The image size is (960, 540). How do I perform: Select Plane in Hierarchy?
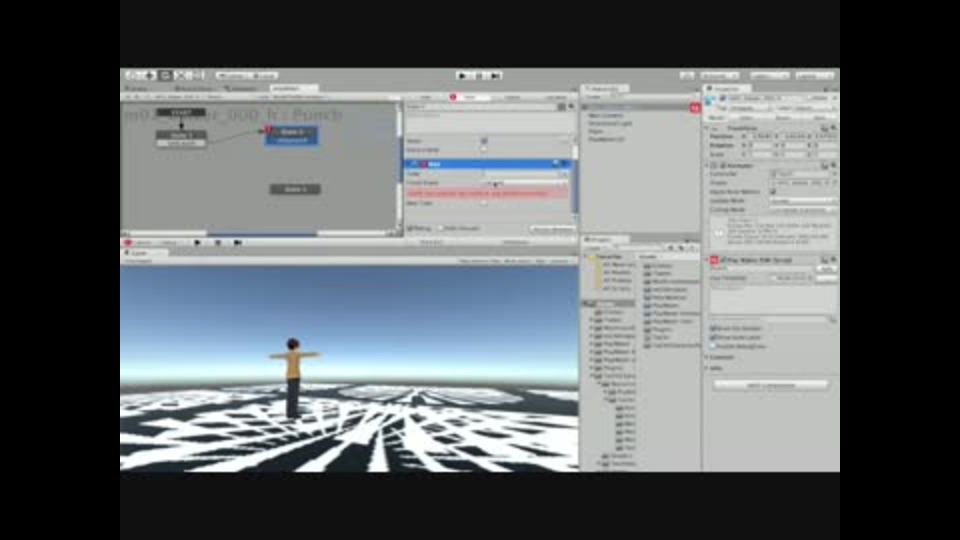tap(595, 131)
